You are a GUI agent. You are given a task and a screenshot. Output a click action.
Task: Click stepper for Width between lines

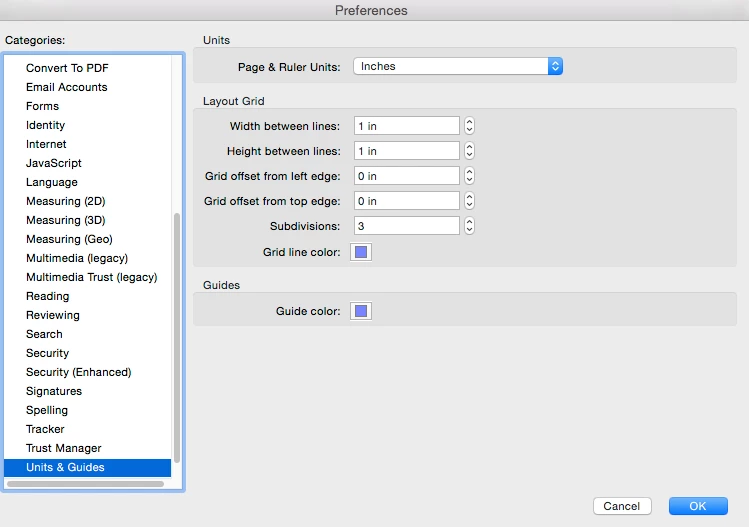(469, 126)
